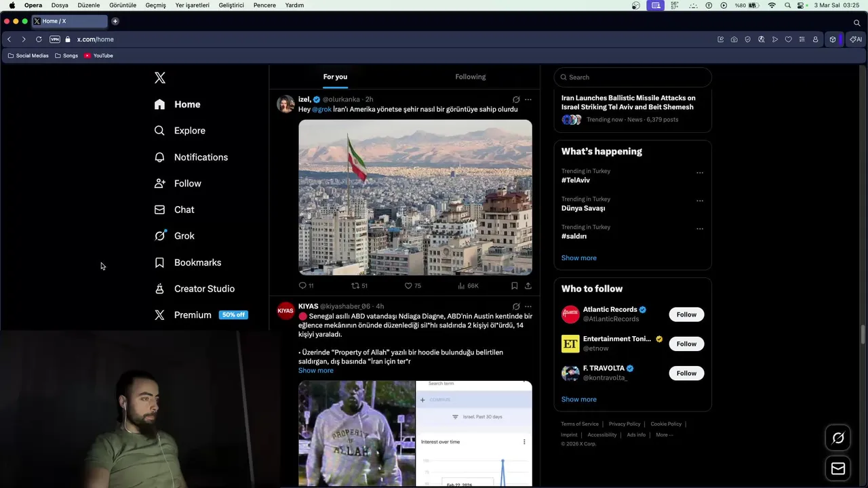The image size is (868, 488).
Task: Open @grok mention in izel's tweet
Action: 321,109
